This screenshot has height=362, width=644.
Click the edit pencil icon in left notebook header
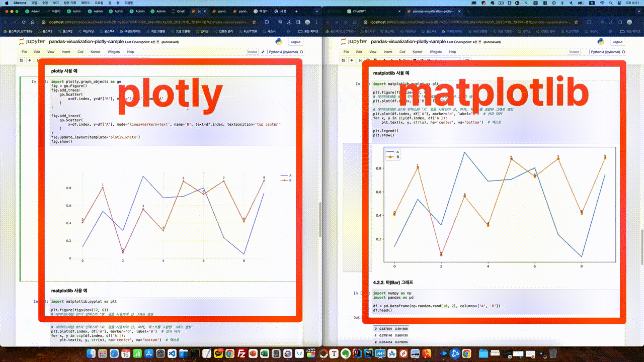(x=263, y=52)
